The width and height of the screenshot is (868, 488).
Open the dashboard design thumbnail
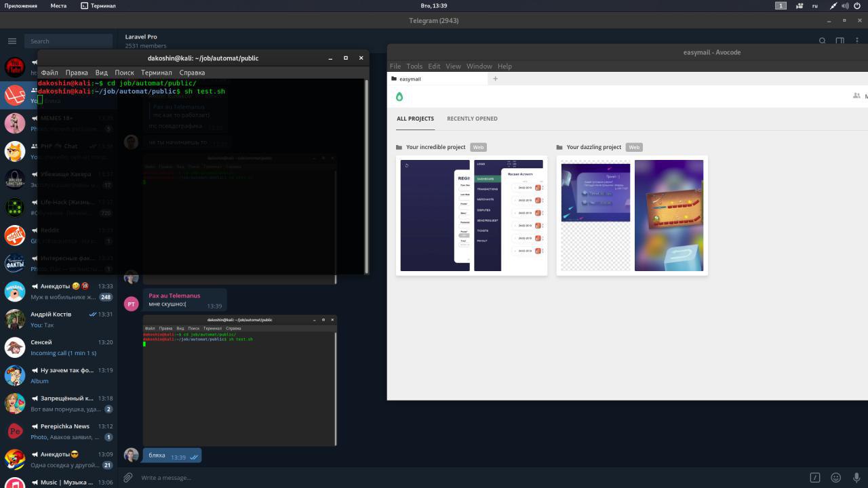click(509, 216)
